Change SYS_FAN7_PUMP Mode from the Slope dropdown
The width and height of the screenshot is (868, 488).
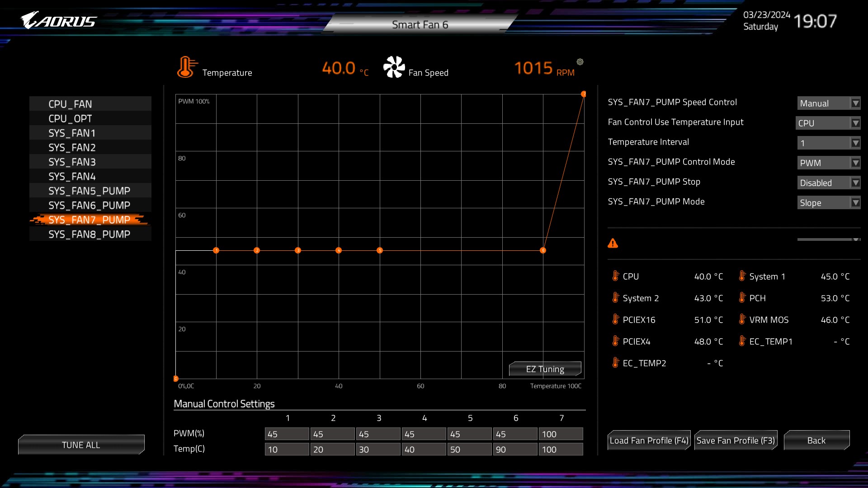(x=828, y=203)
